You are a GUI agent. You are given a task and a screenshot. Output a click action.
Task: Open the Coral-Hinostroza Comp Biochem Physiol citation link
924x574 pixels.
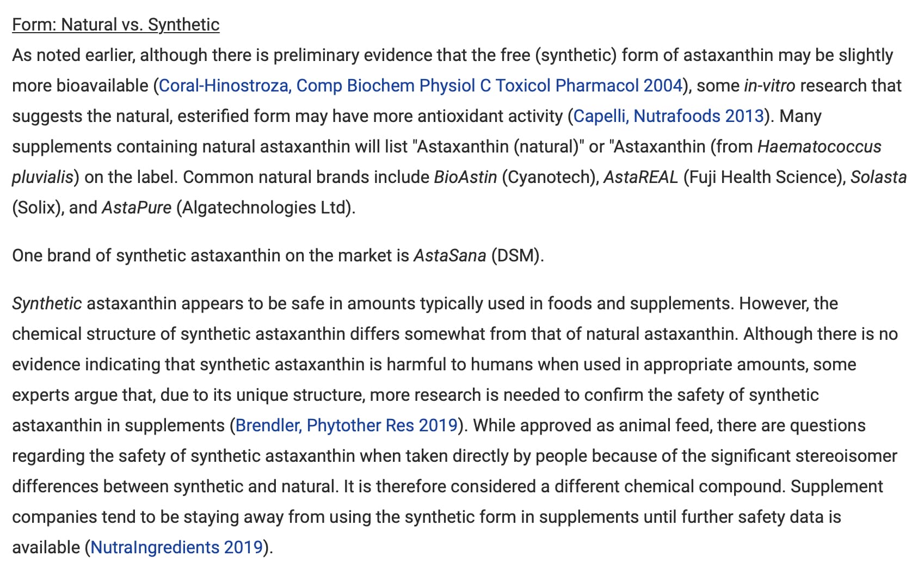pos(420,86)
